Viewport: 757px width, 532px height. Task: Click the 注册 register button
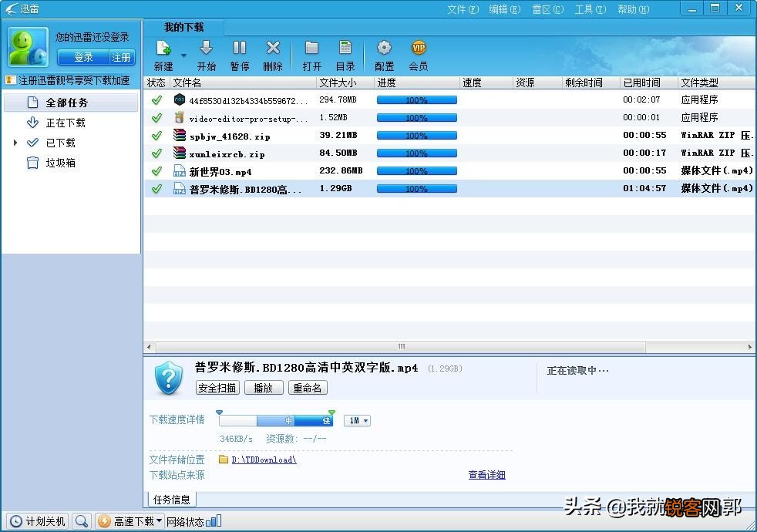(122, 58)
